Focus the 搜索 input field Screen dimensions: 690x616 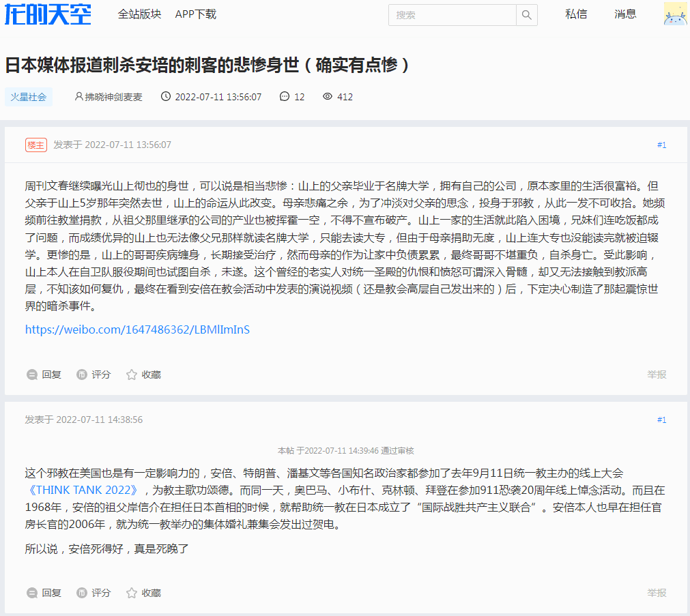pos(452,15)
